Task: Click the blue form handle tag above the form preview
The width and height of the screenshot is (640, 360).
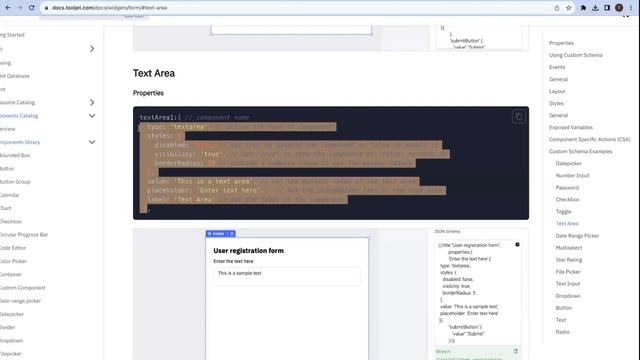Action: (220, 233)
